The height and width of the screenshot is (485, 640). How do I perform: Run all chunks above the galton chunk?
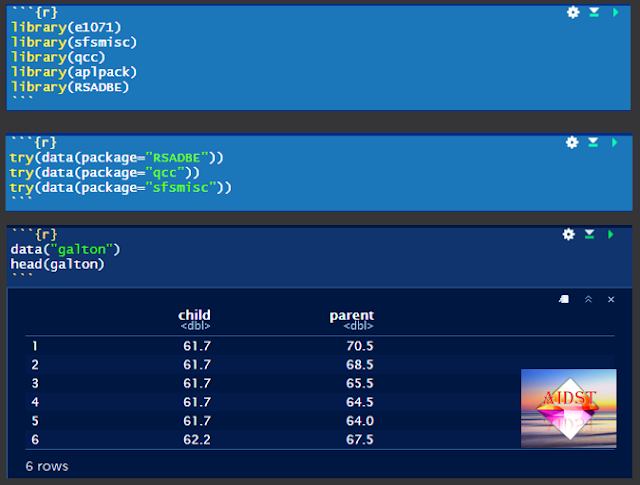[589, 234]
